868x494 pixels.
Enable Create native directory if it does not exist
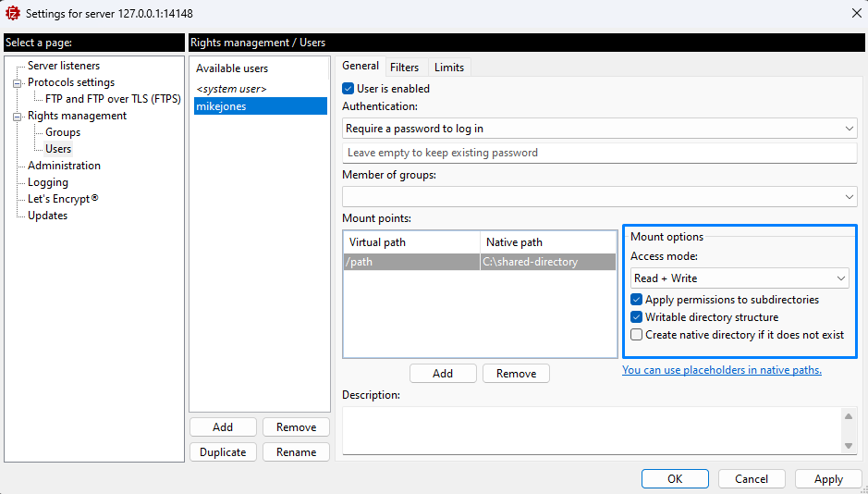[637, 335]
